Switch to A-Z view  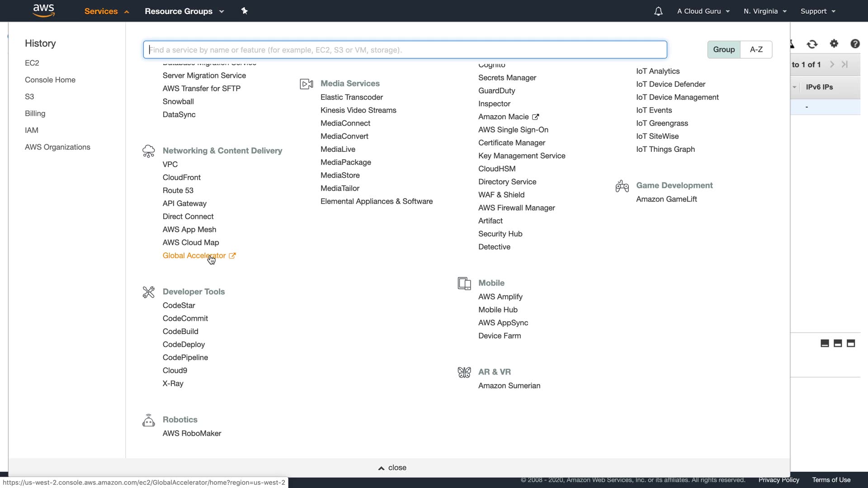coord(756,50)
